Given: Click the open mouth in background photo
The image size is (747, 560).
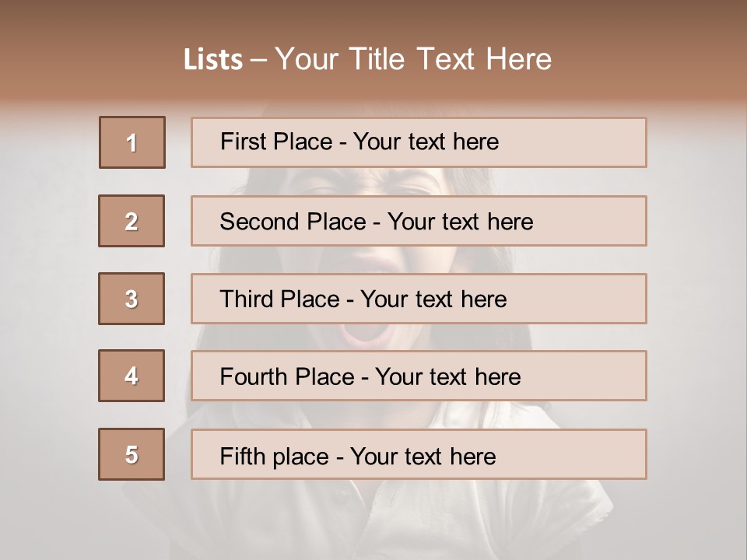Looking at the screenshot, I should tap(366, 334).
